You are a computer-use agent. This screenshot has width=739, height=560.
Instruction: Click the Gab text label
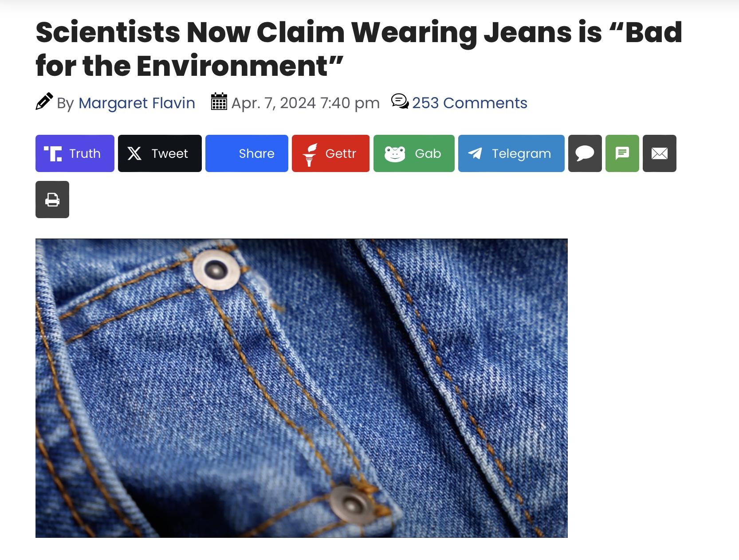(x=428, y=153)
